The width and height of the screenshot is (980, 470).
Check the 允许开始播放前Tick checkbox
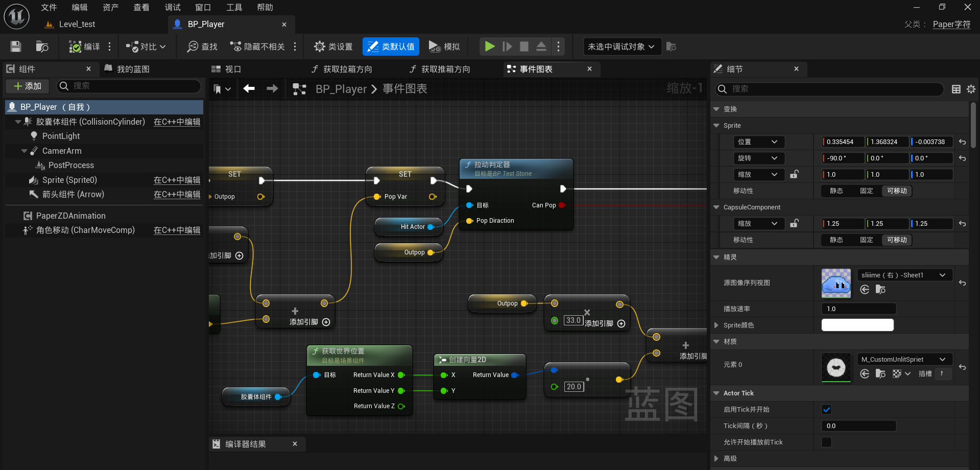[827, 442]
